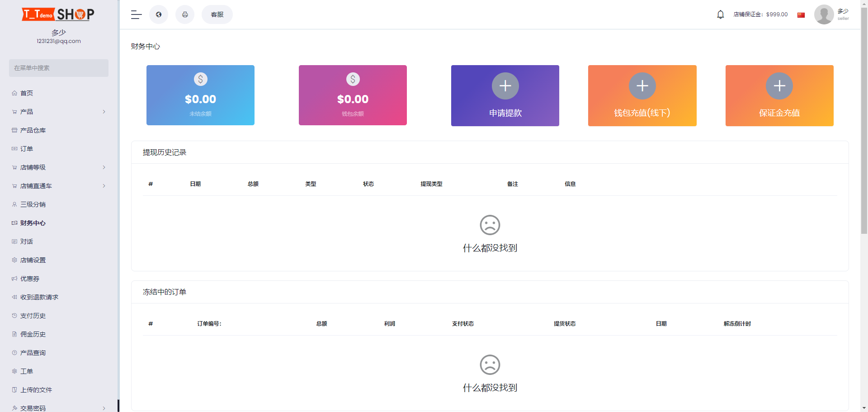Open 对话 in the sidebar
The width and height of the screenshot is (868, 412).
27,241
